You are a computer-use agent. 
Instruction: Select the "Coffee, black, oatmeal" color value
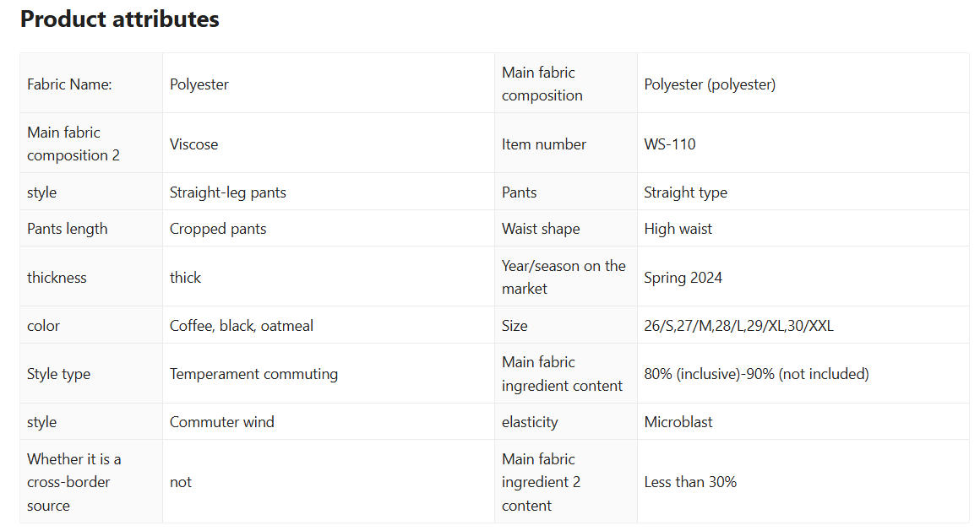click(241, 326)
